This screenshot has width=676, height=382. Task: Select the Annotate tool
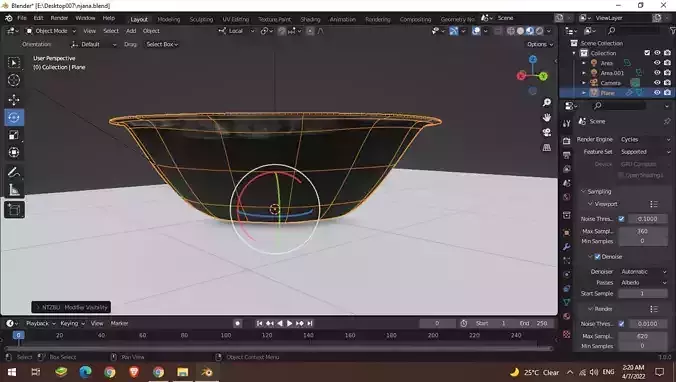14,172
